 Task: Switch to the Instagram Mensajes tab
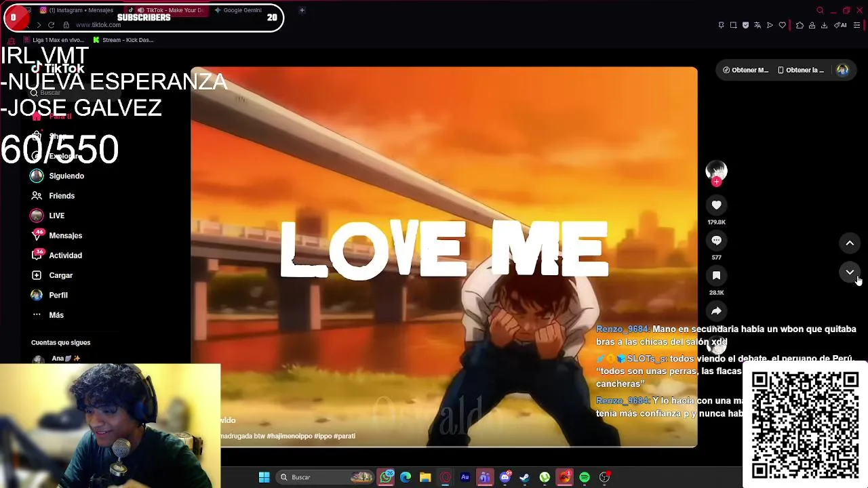point(77,10)
